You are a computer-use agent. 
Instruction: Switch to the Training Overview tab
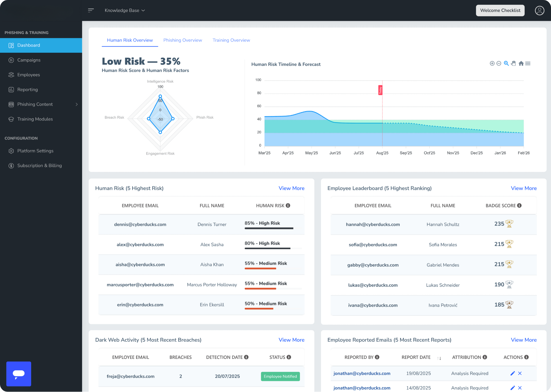(231, 40)
